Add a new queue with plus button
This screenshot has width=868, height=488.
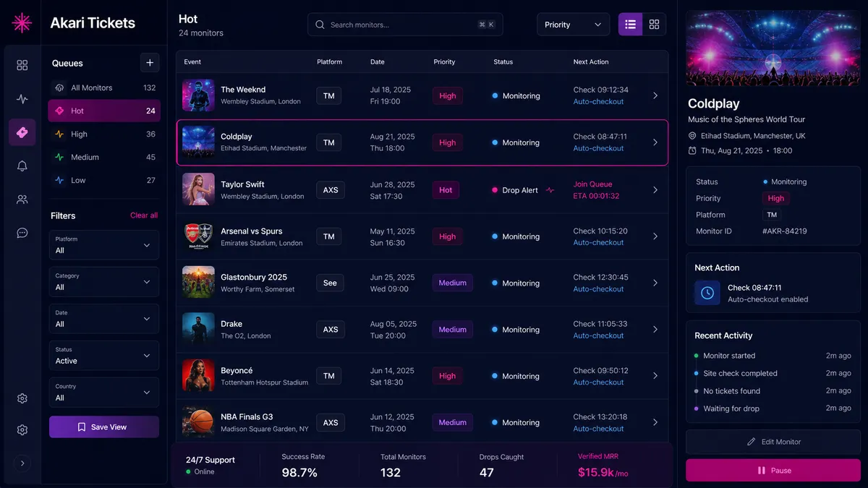[x=150, y=63]
